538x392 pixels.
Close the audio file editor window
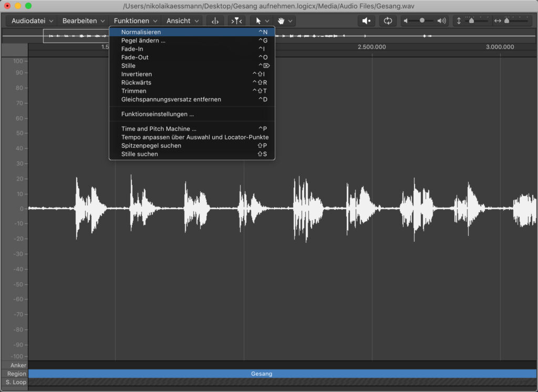coord(7,6)
